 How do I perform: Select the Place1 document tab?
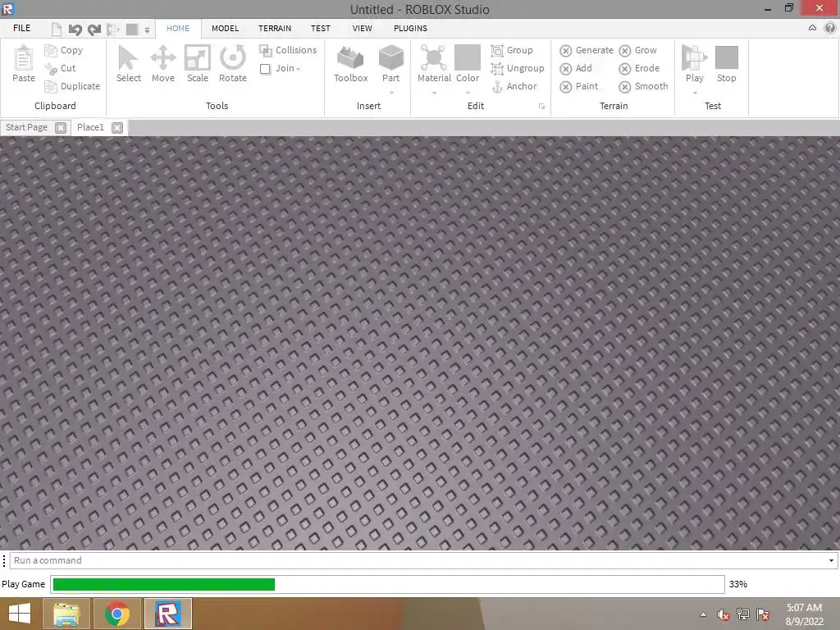[90, 127]
